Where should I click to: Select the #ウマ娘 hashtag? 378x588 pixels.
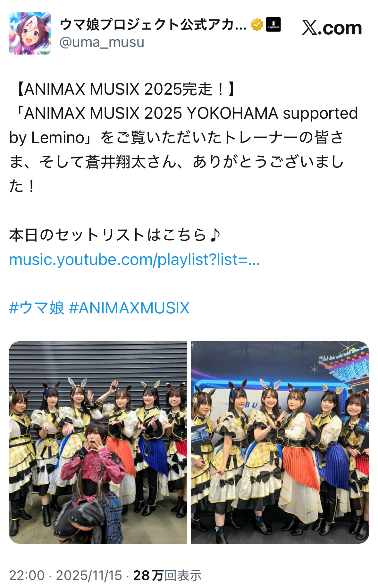37,308
